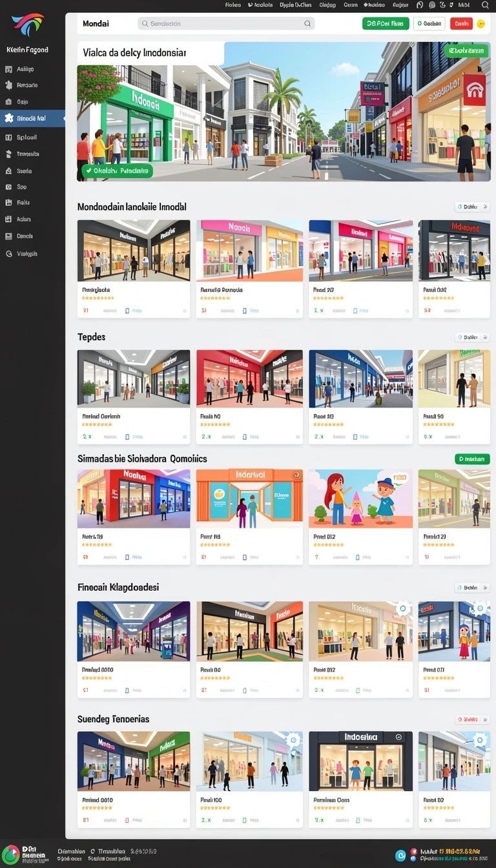The width and height of the screenshot is (496, 868).
Task: Open the orange Indarwol storefront thumbnail
Action: pyautogui.click(x=249, y=499)
